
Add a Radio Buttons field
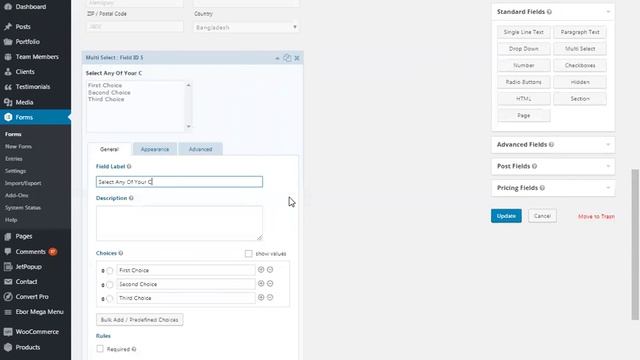[524, 82]
